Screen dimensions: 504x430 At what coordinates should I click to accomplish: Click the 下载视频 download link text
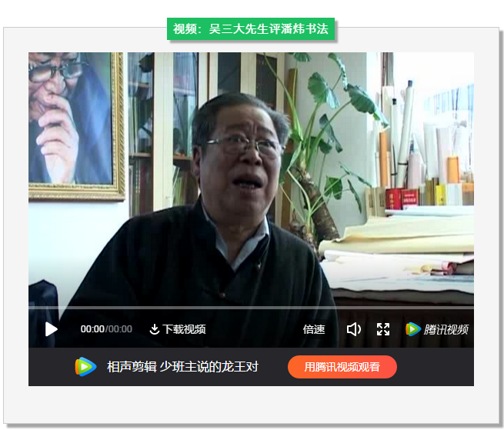point(184,329)
